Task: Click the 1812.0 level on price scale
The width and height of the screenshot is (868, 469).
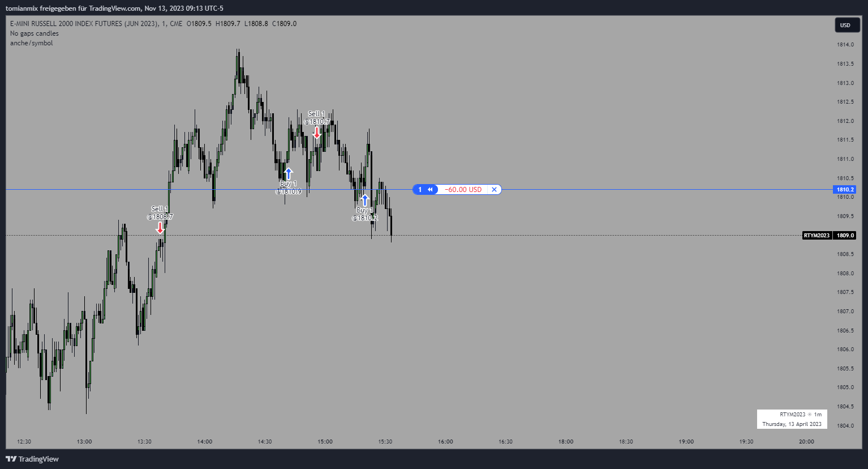Action: pyautogui.click(x=845, y=121)
